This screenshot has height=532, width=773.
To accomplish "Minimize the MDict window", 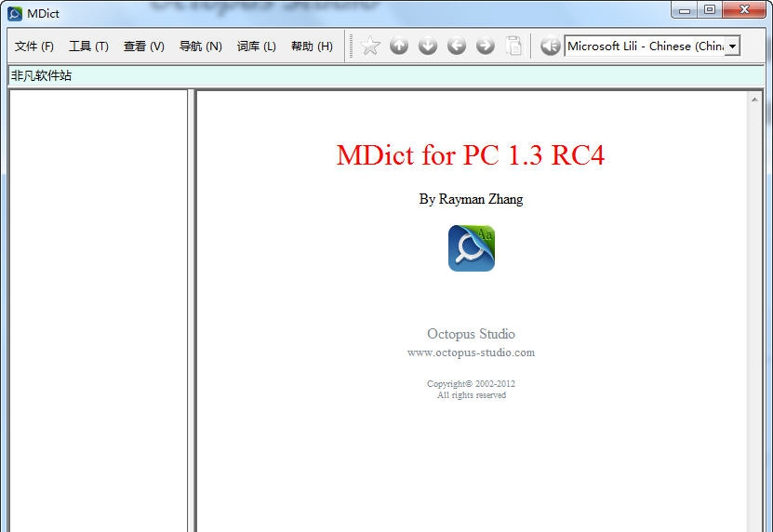I will 685,10.
